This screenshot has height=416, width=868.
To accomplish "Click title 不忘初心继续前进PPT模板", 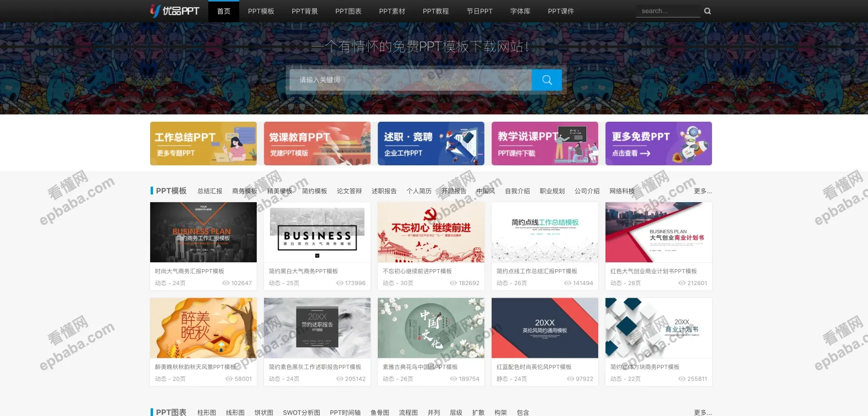I will point(417,271).
